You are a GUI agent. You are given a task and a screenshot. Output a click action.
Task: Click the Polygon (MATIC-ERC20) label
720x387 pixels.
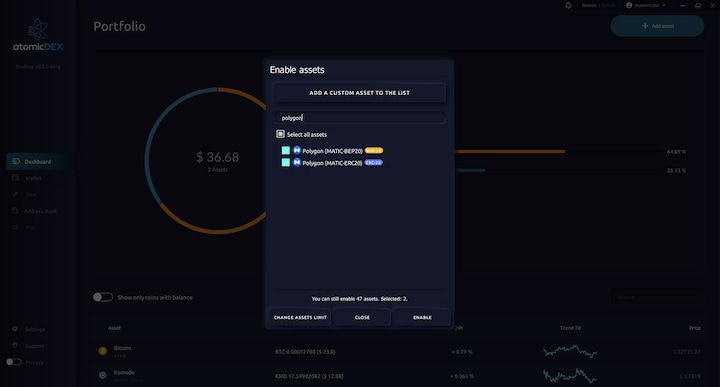332,163
